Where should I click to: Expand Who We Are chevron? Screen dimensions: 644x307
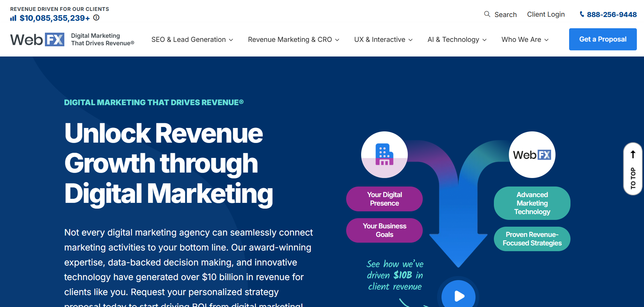546,40
